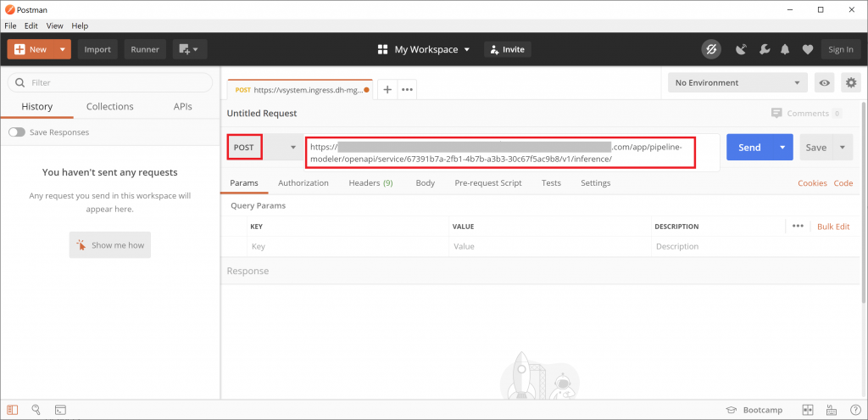
Task: Click the Save button
Action: (816, 148)
